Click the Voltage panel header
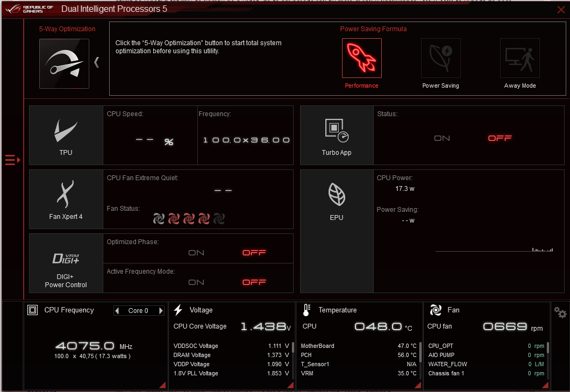The width and height of the screenshot is (570, 392). point(201,310)
